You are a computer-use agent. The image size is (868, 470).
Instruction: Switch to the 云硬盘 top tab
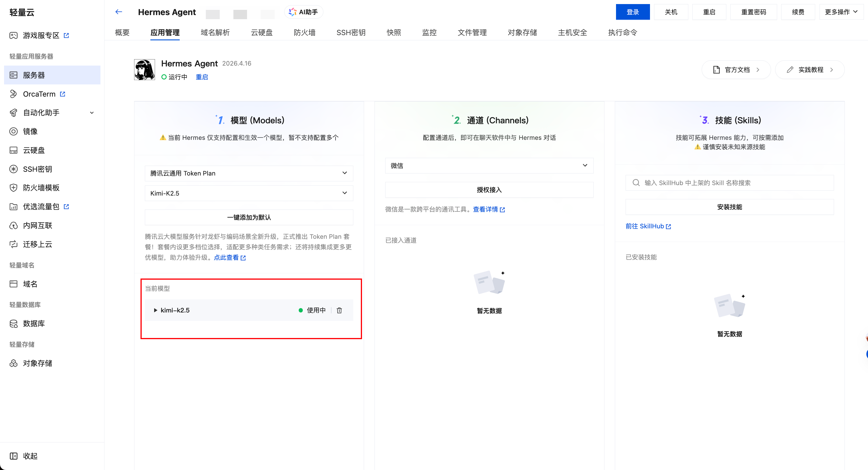tap(262, 32)
